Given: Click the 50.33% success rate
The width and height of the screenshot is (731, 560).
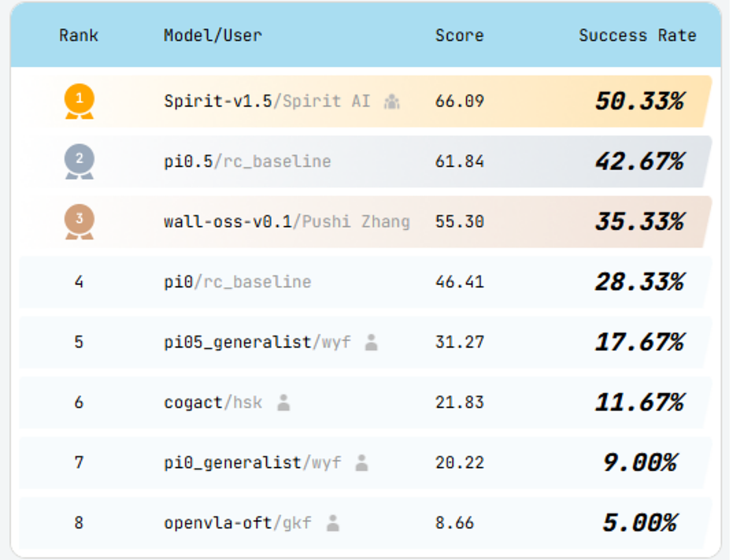Looking at the screenshot, I should (x=640, y=101).
